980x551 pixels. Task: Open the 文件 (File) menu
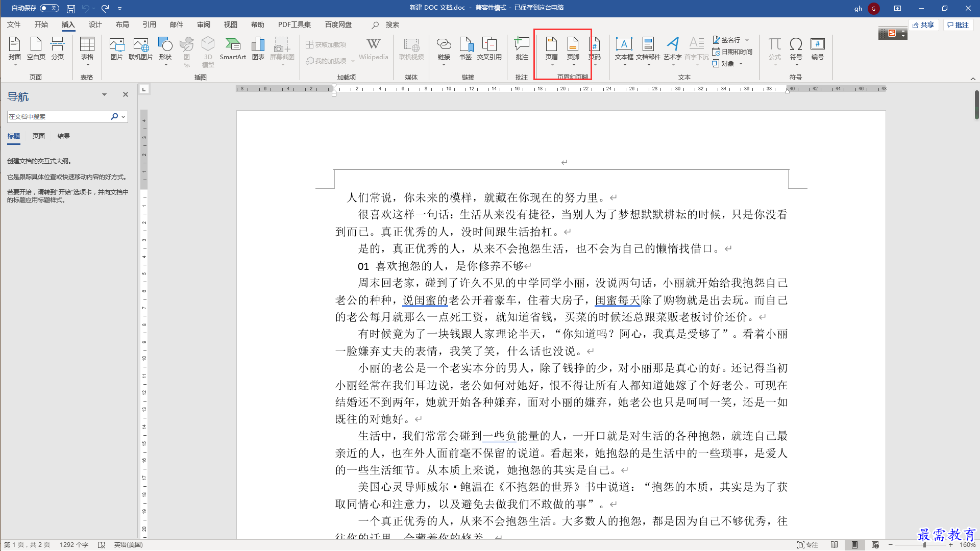pos(14,24)
